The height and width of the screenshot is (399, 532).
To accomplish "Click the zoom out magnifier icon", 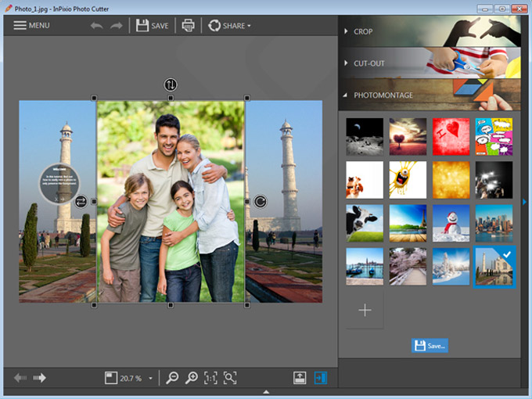I will pyautogui.click(x=174, y=378).
